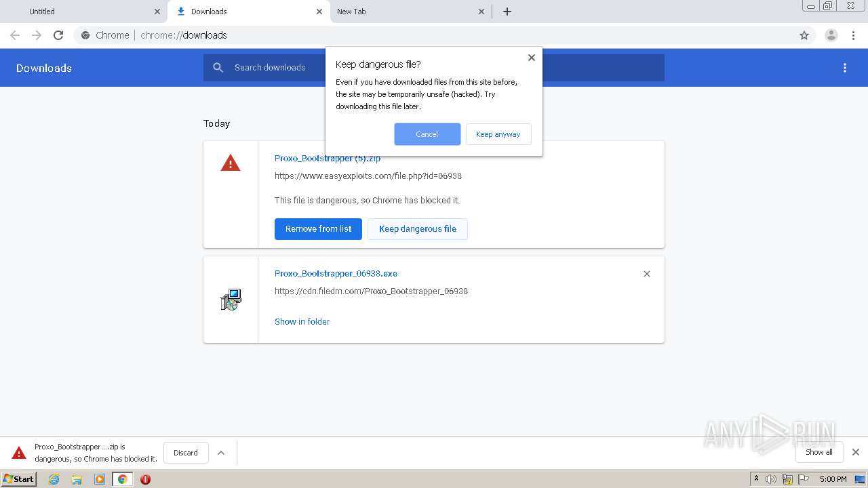Bookmark this page with the star icon
This screenshot has width=868, height=488.
(x=804, y=35)
